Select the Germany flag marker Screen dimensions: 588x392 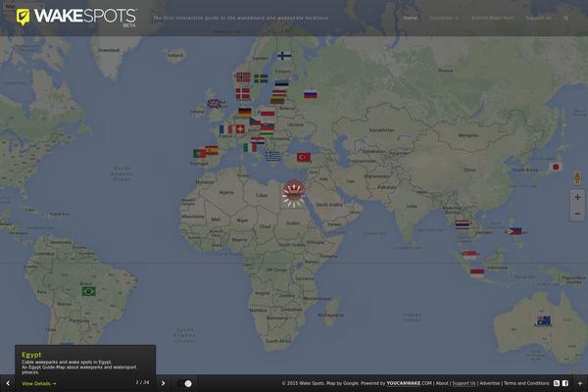tap(245, 112)
